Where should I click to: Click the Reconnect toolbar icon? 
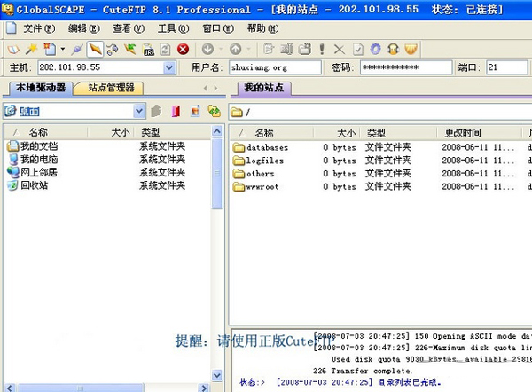pyautogui.click(x=113, y=50)
